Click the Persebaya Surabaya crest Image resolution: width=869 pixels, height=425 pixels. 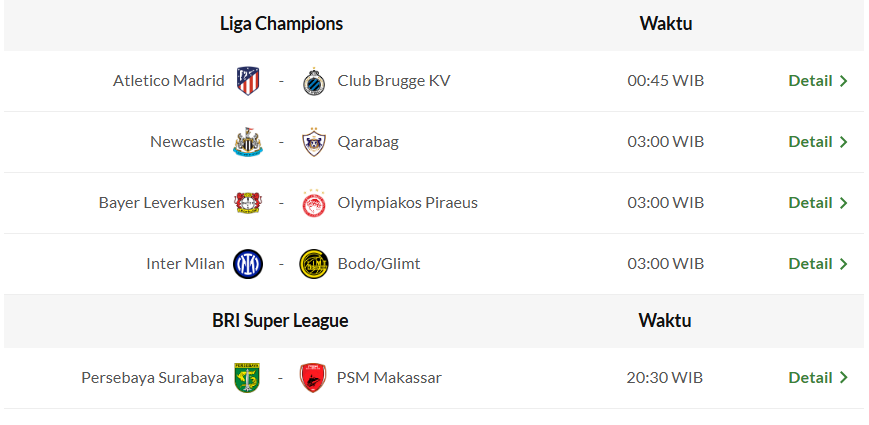[x=248, y=378]
